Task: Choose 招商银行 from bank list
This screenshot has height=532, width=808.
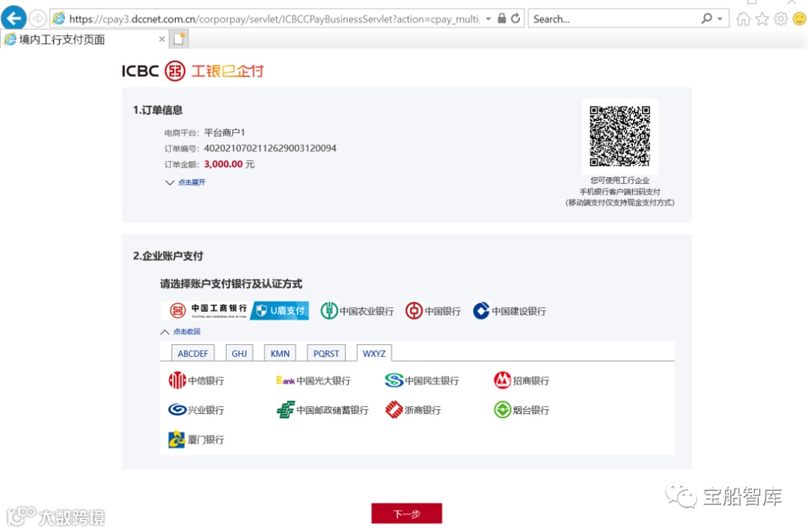Action: pos(521,380)
